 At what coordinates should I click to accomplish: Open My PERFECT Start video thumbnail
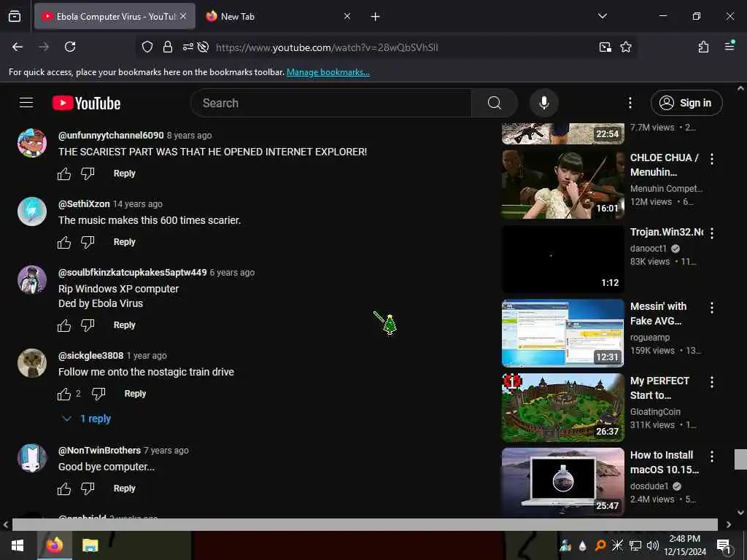[562, 407]
